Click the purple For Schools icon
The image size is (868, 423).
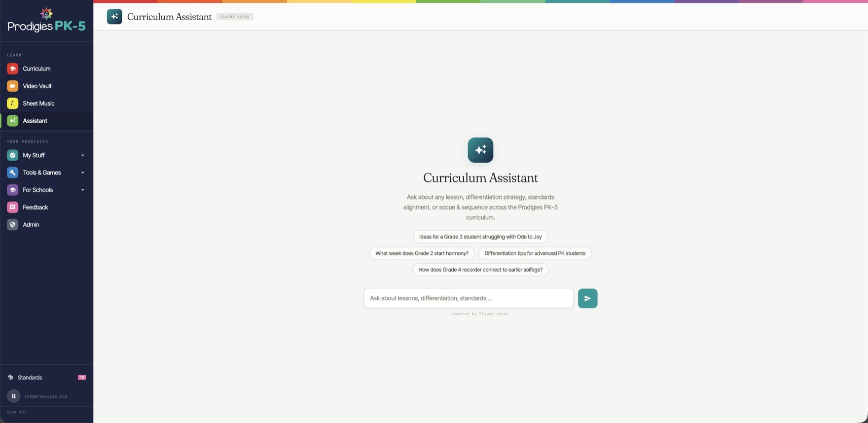pos(13,190)
